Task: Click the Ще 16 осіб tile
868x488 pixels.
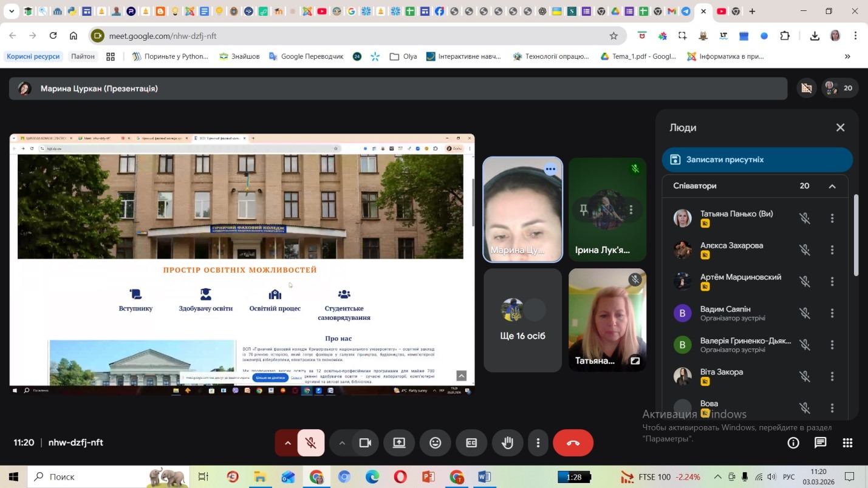Action: [x=522, y=320]
